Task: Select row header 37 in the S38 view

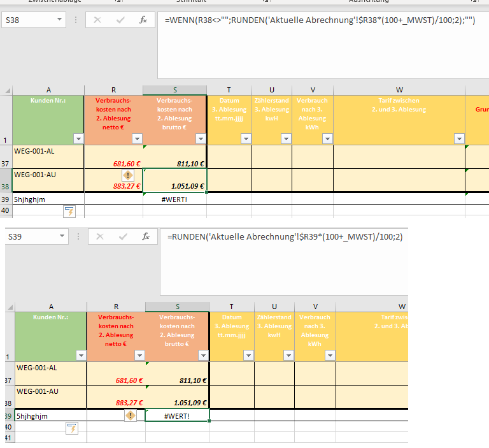Action: 6,157
